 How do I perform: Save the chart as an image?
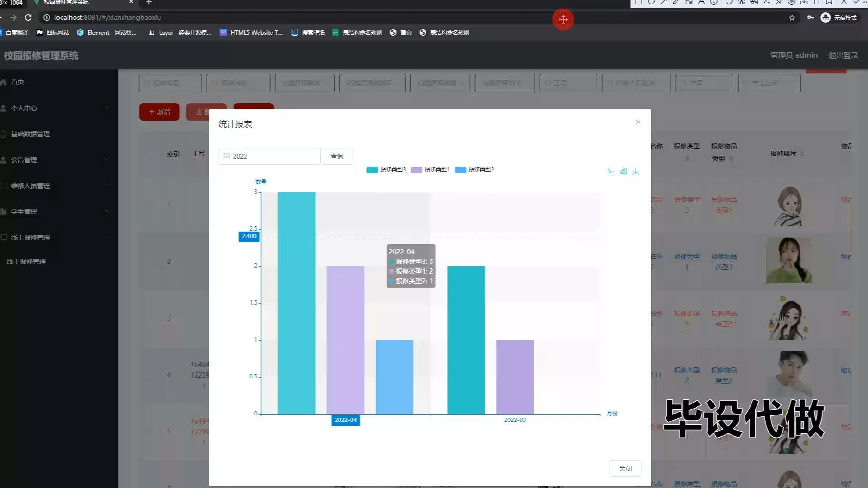click(x=635, y=171)
